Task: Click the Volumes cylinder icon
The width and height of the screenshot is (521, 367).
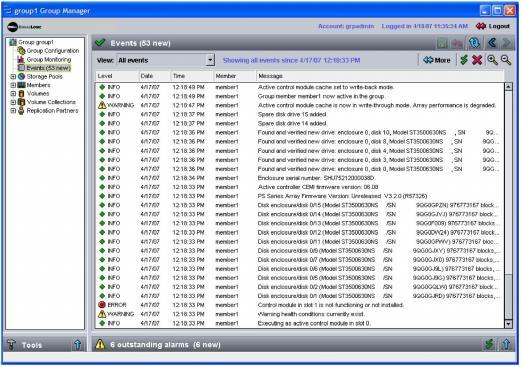Action: (21, 94)
